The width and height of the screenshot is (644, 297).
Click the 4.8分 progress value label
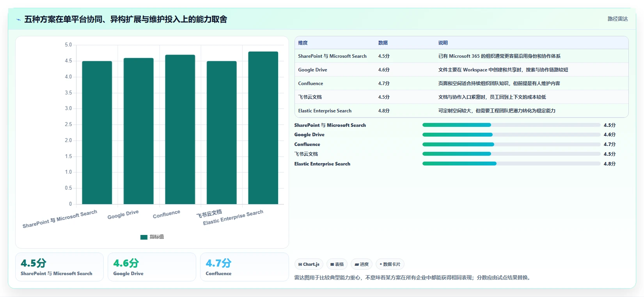pyautogui.click(x=610, y=164)
